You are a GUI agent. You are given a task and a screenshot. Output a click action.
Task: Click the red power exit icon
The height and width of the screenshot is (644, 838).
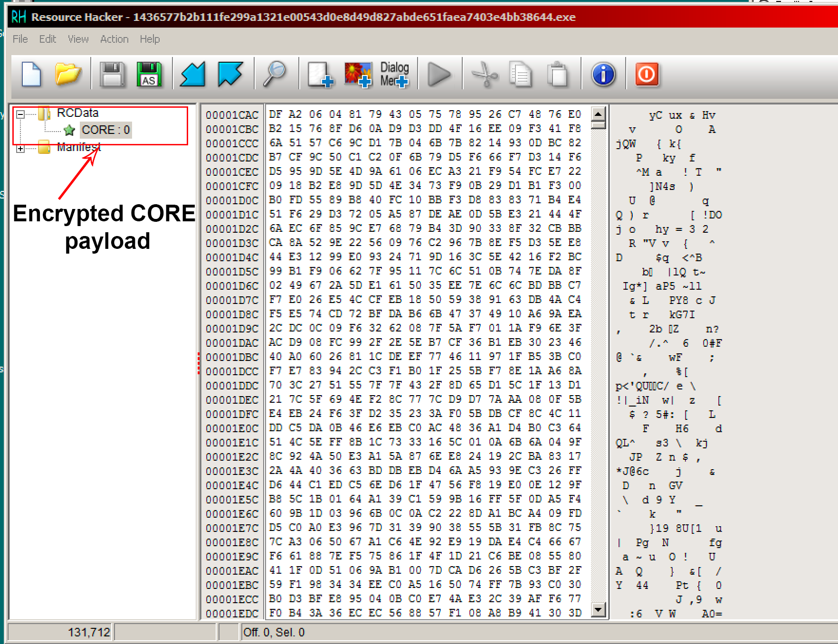(x=647, y=75)
